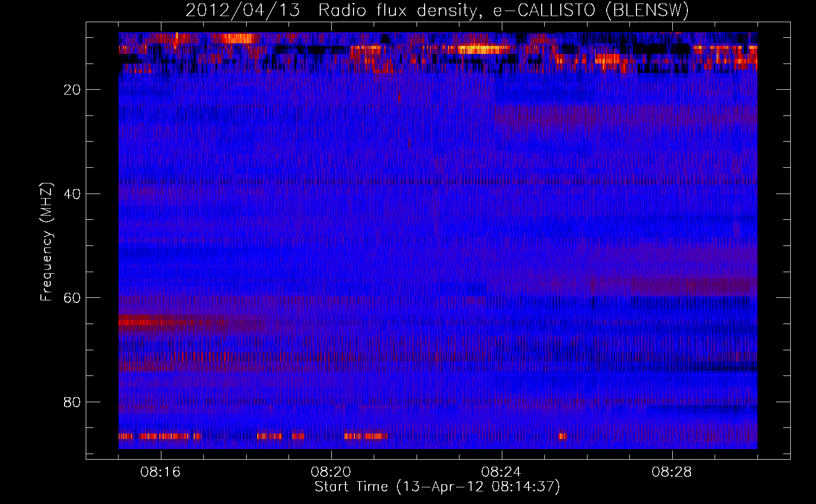
Task: Click the 08:20 time tick label
Action: 331,472
